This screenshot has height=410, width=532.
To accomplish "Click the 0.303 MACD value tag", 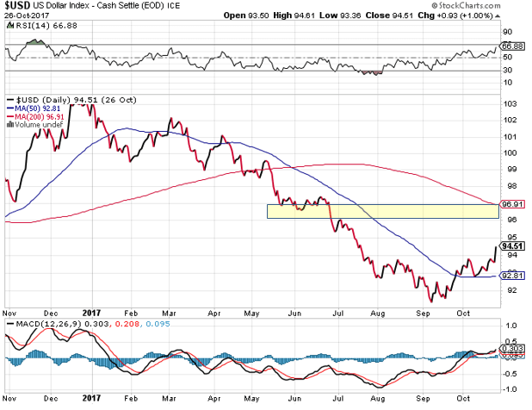I will [x=512, y=347].
